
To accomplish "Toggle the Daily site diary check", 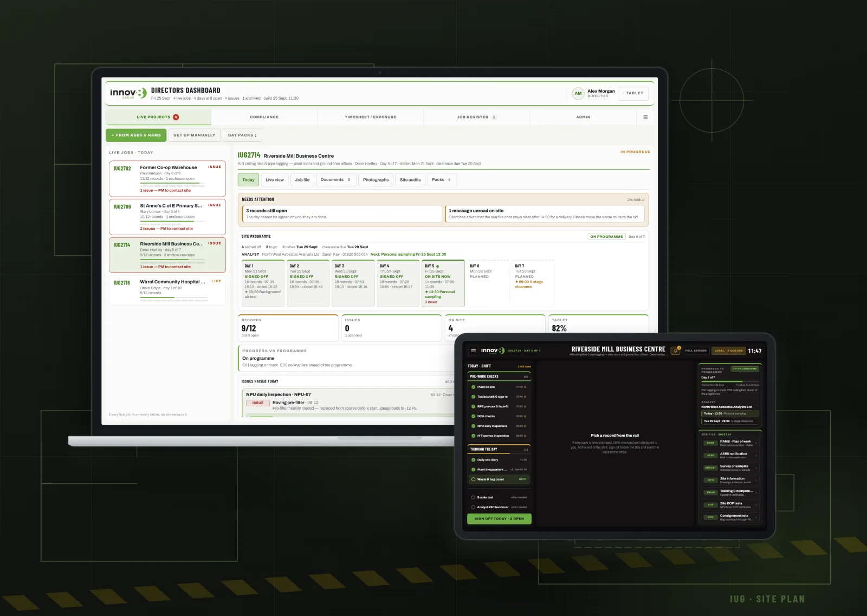I will (473, 459).
